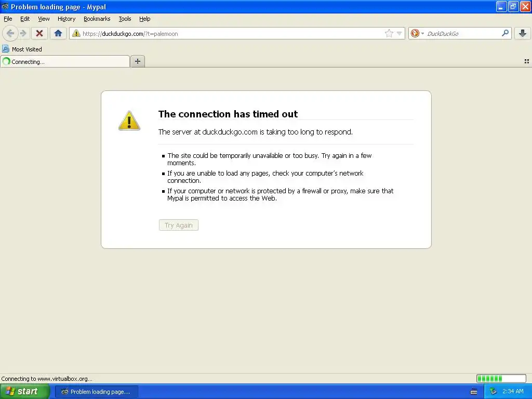The height and width of the screenshot is (399, 532).
Task: Open the Most Visited bookmarks folder
Action: [x=22, y=49]
